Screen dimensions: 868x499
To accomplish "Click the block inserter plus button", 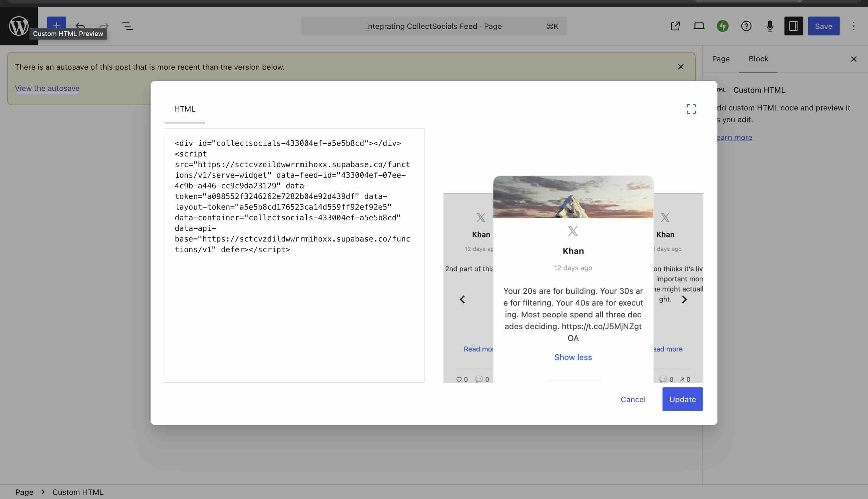I will click(57, 26).
